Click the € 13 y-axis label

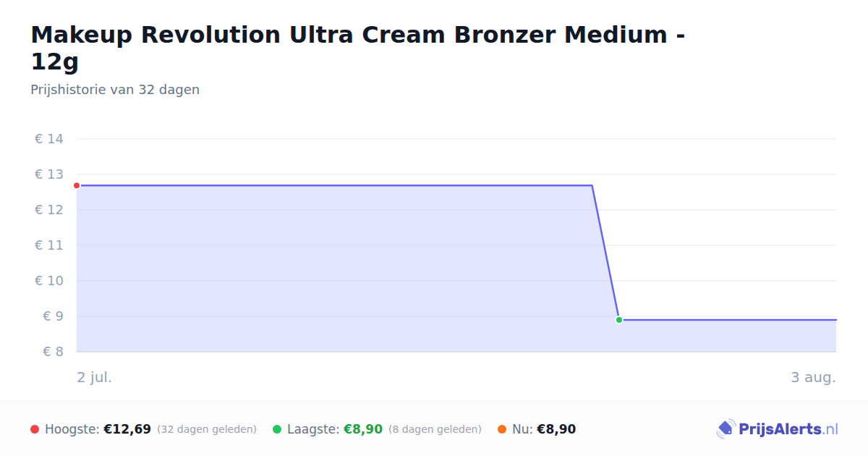click(x=49, y=174)
